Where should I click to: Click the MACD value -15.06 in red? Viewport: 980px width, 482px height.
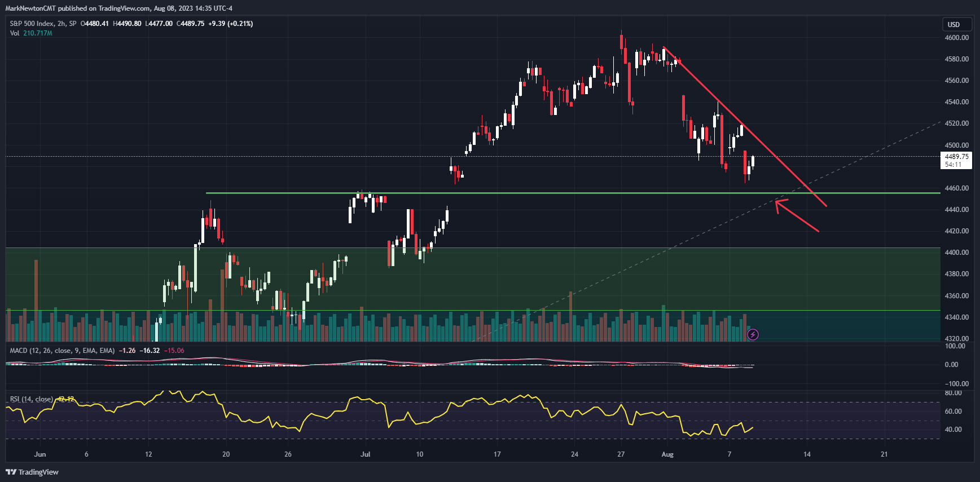pos(174,351)
